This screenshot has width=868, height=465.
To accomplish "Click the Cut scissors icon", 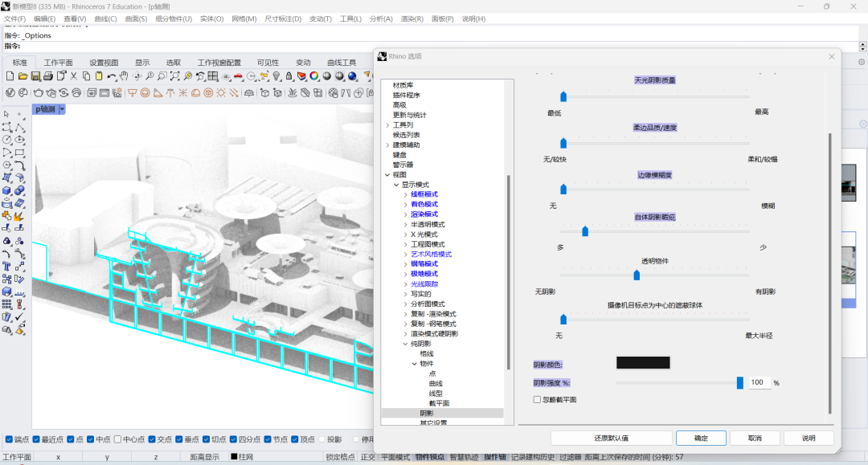I will pos(73,75).
